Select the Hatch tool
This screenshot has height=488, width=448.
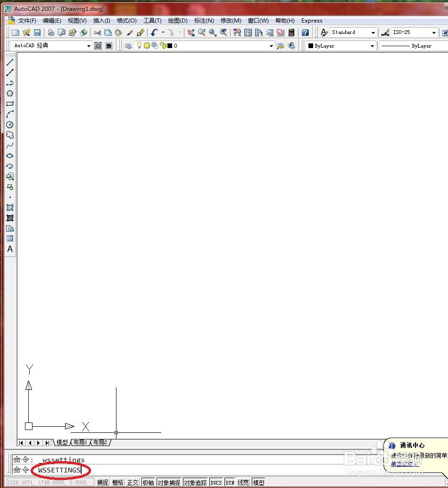10,207
